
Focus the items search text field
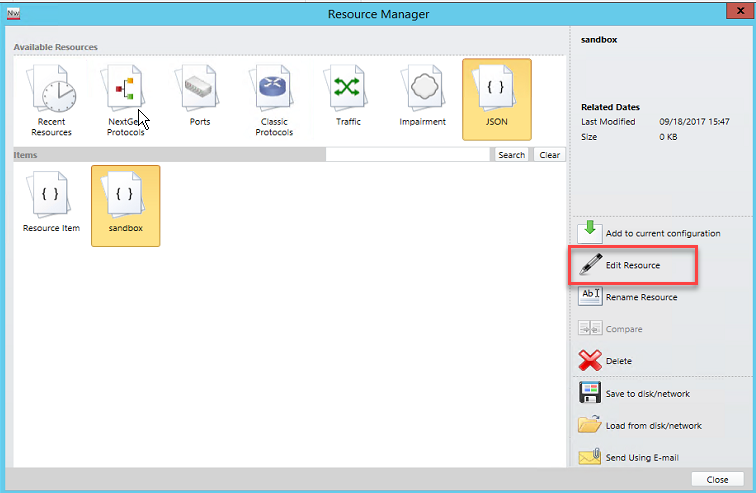pyautogui.click(x=408, y=155)
